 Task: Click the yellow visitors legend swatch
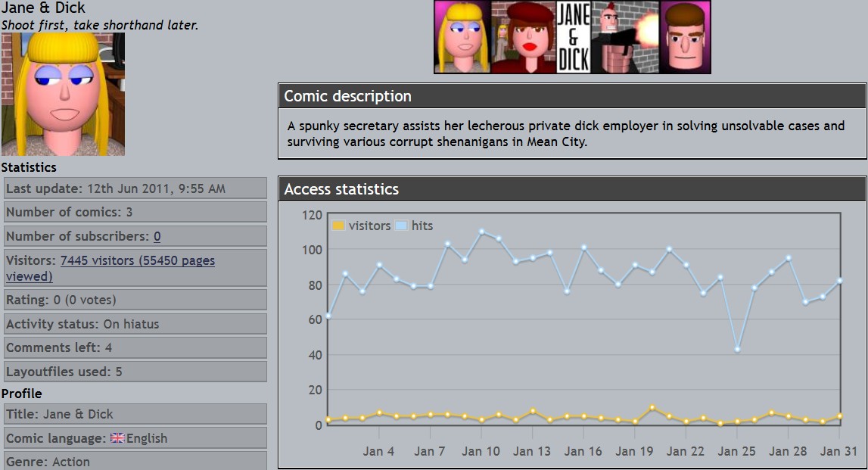coord(338,226)
